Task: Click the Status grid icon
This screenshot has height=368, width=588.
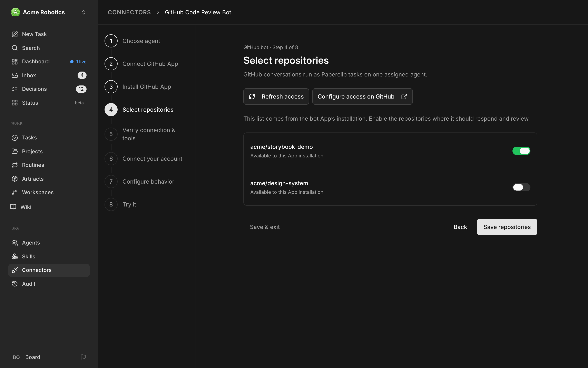Action: tap(14, 103)
